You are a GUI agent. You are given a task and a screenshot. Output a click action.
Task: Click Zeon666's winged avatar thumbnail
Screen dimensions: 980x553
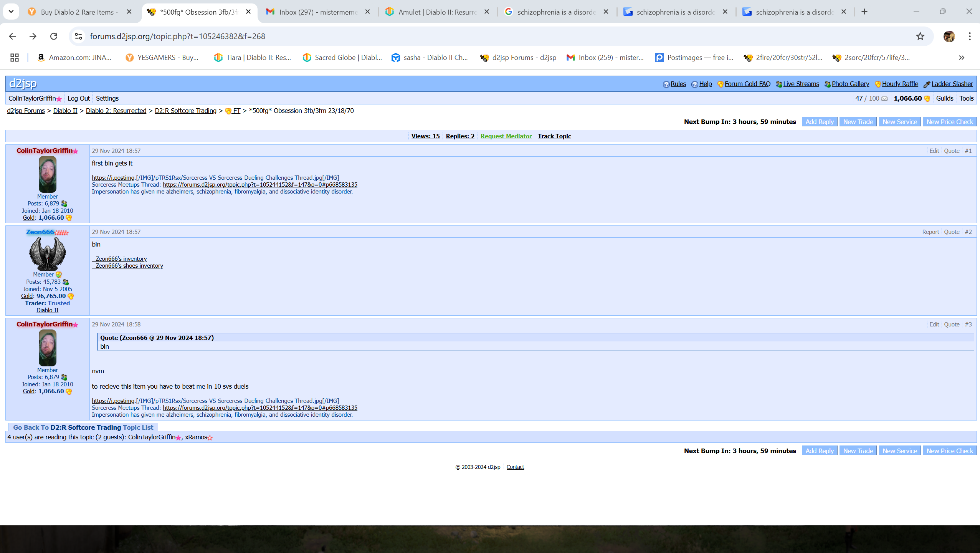pyautogui.click(x=47, y=253)
